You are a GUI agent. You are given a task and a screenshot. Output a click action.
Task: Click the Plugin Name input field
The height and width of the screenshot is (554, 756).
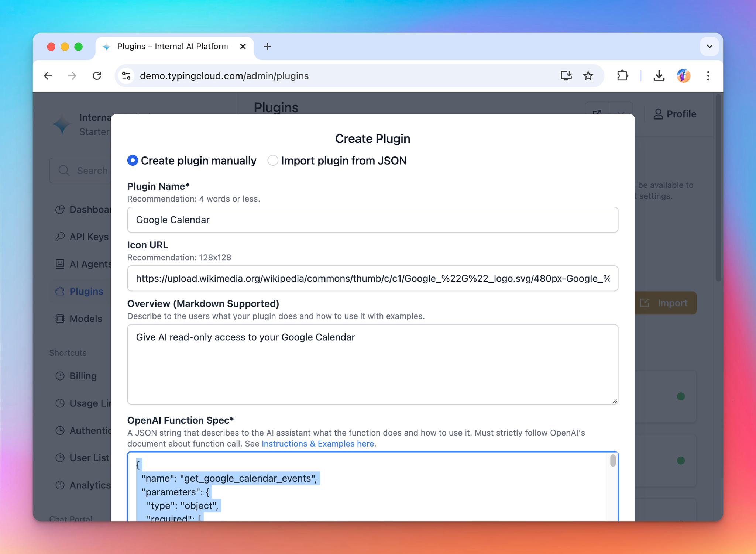pyautogui.click(x=372, y=220)
